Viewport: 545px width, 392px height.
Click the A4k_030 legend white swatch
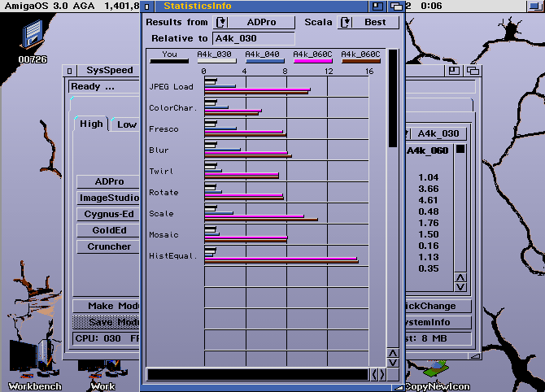pyautogui.click(x=217, y=62)
